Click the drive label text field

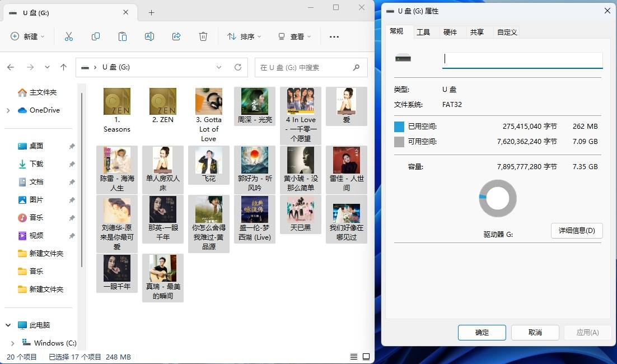522,60
